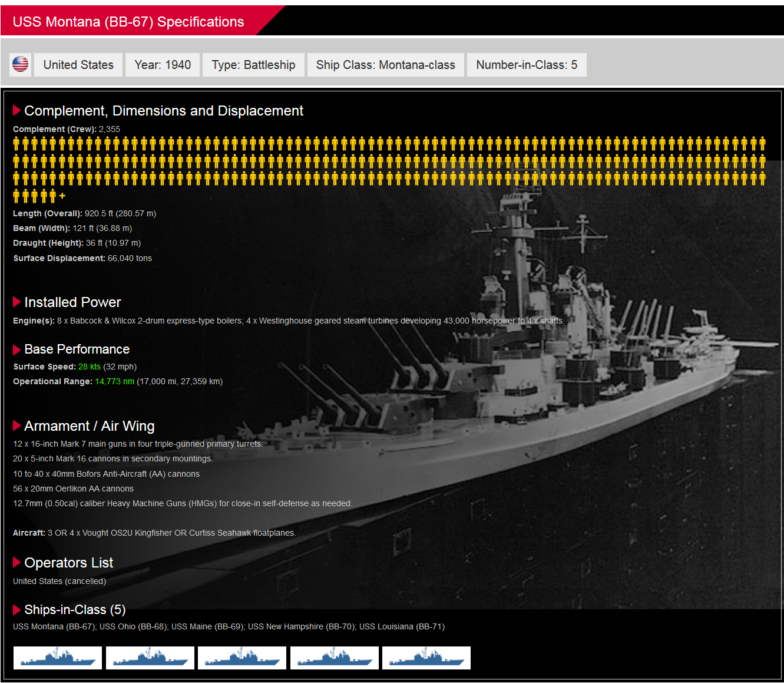This screenshot has width=784, height=683.
Task: Click the green 14,773 nm range value
Action: click(115, 381)
